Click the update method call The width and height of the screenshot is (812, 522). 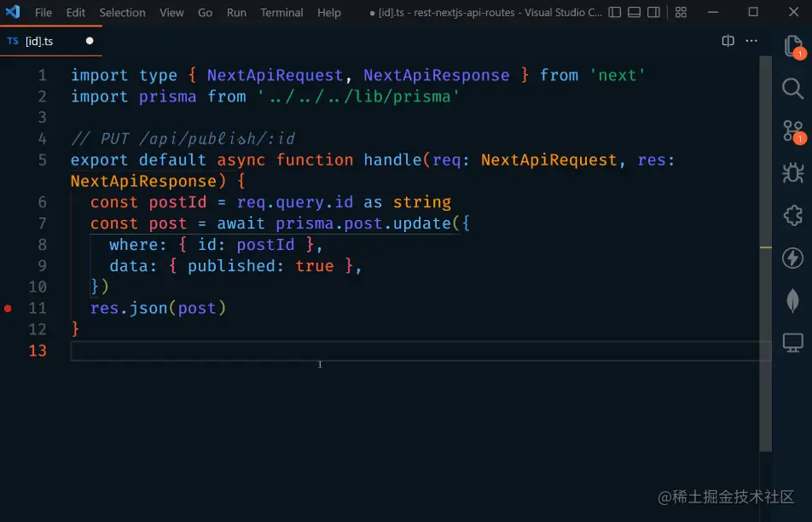pos(422,223)
